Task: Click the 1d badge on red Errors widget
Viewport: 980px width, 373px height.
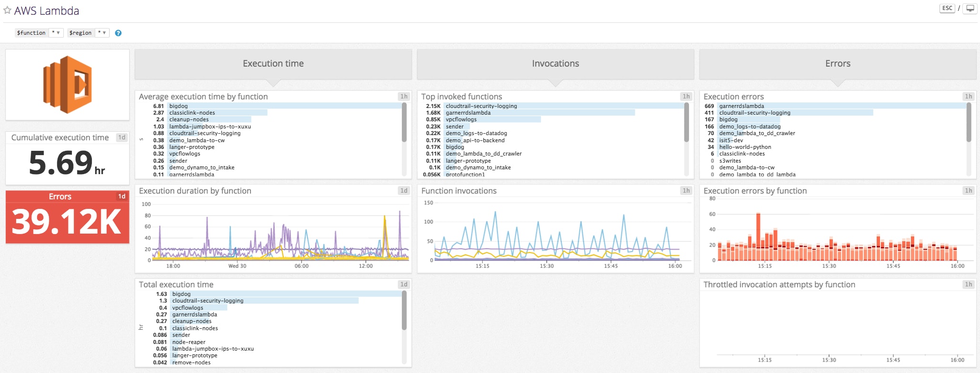Action: coord(122,196)
